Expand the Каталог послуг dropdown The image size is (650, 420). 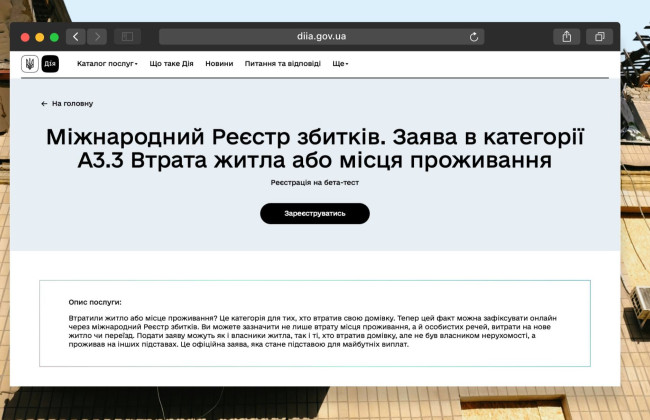(x=107, y=63)
